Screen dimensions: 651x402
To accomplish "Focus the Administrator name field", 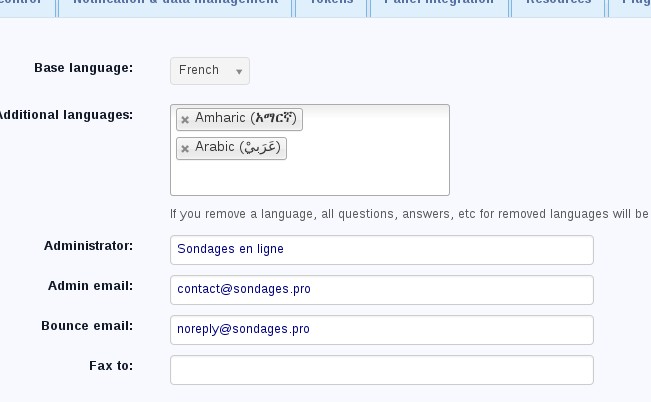I will pos(381,250).
